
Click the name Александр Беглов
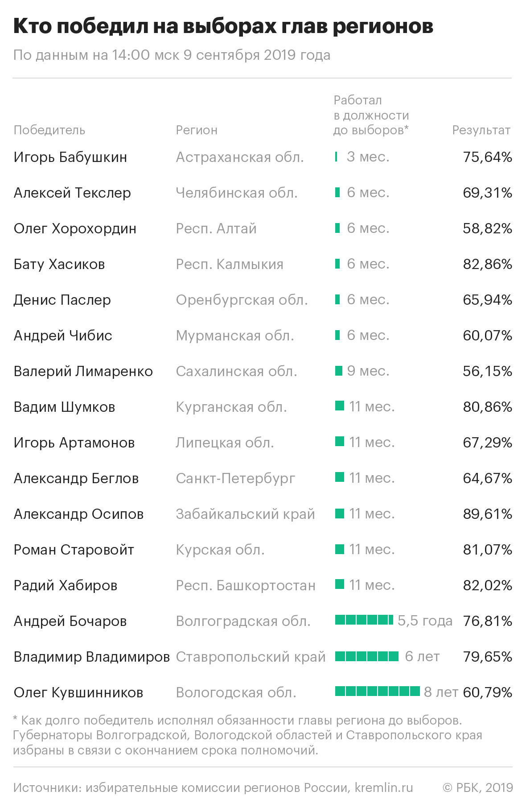coord(76,478)
